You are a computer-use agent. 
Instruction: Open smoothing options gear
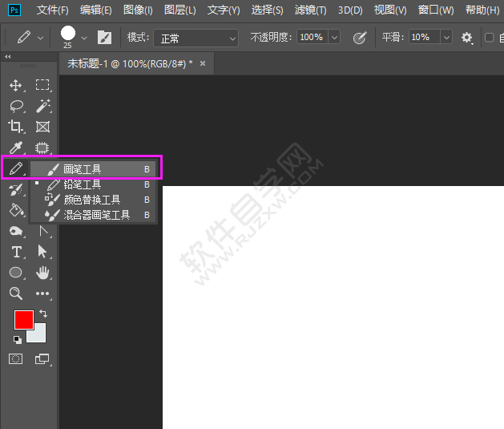466,38
